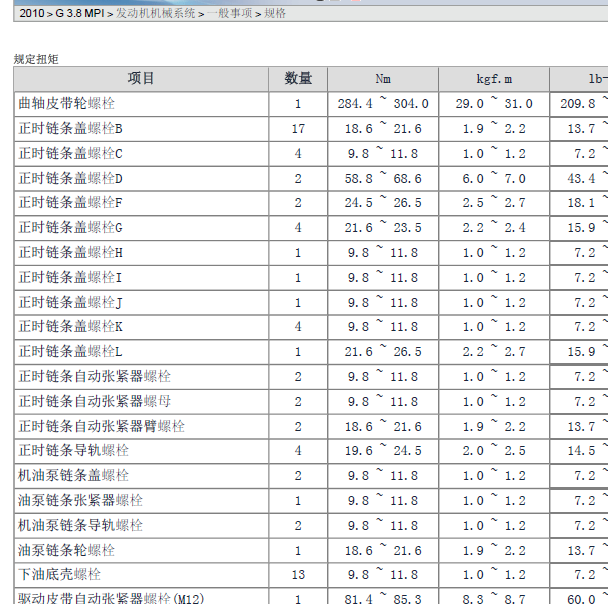Click the 14.5 value in 正时链条导轨螺栓 row
This screenshot has width=608, height=604.
[x=581, y=450]
